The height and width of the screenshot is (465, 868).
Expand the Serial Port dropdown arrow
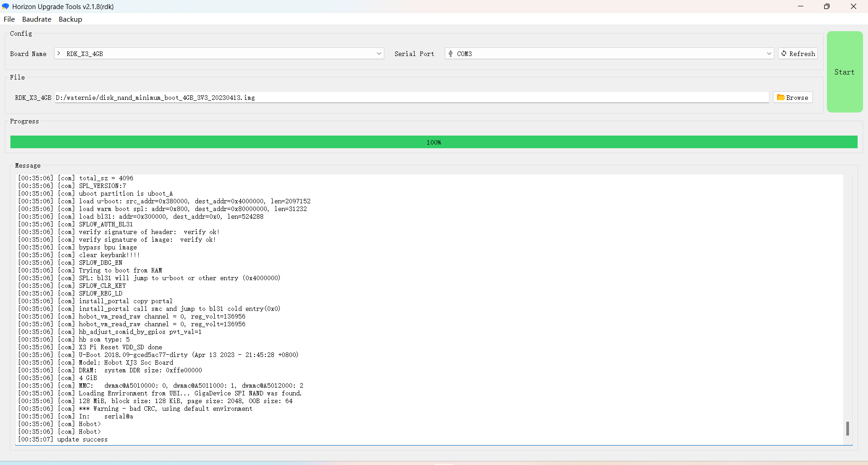[769, 54]
